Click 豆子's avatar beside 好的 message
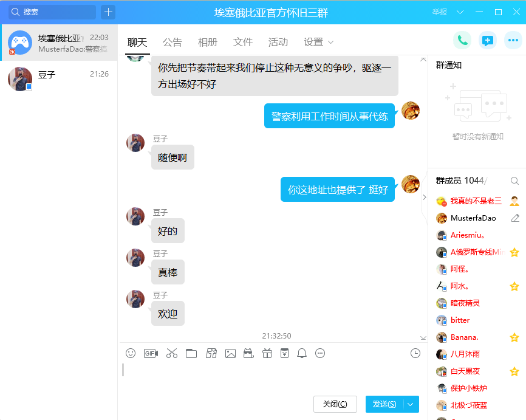Viewport: 526px width, 420px height. tap(135, 216)
